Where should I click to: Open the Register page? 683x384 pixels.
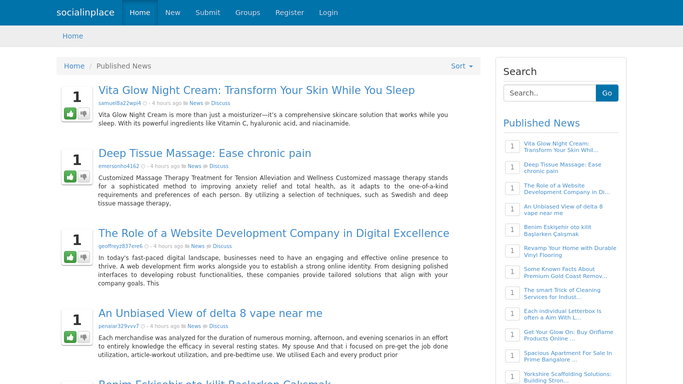(289, 13)
